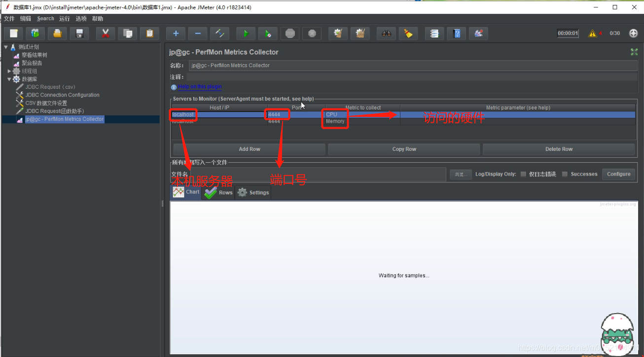
Task: Click the Cut scissors icon
Action: 106,34
